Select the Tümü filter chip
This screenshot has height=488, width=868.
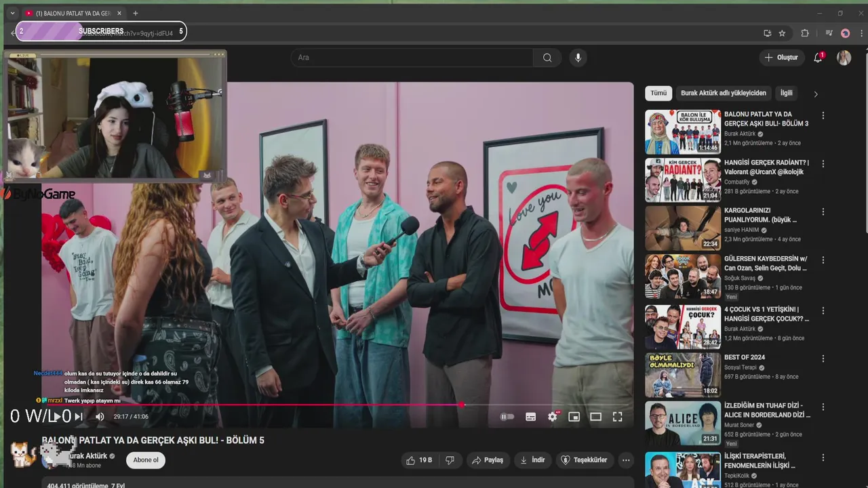coord(658,93)
